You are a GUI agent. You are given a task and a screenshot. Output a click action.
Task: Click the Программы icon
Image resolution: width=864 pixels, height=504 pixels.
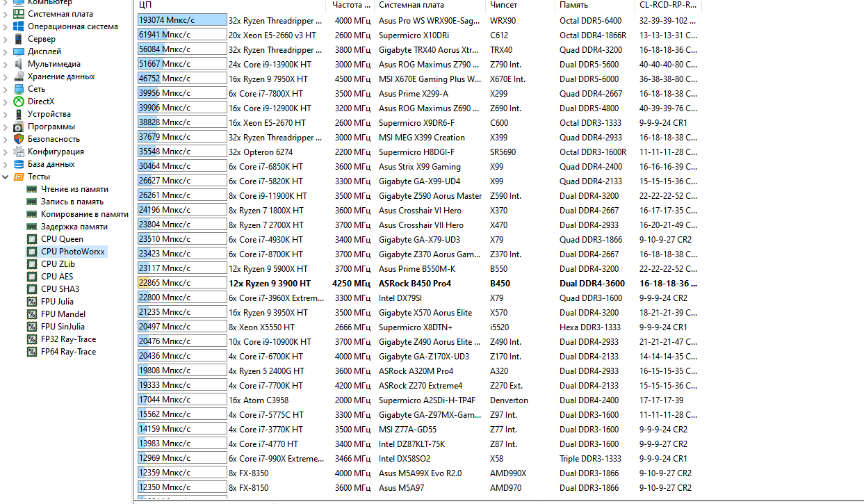click(19, 127)
